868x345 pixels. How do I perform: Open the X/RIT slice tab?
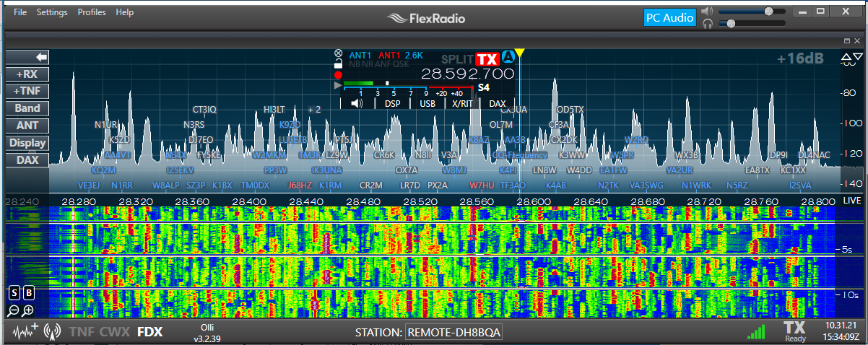coord(462,103)
